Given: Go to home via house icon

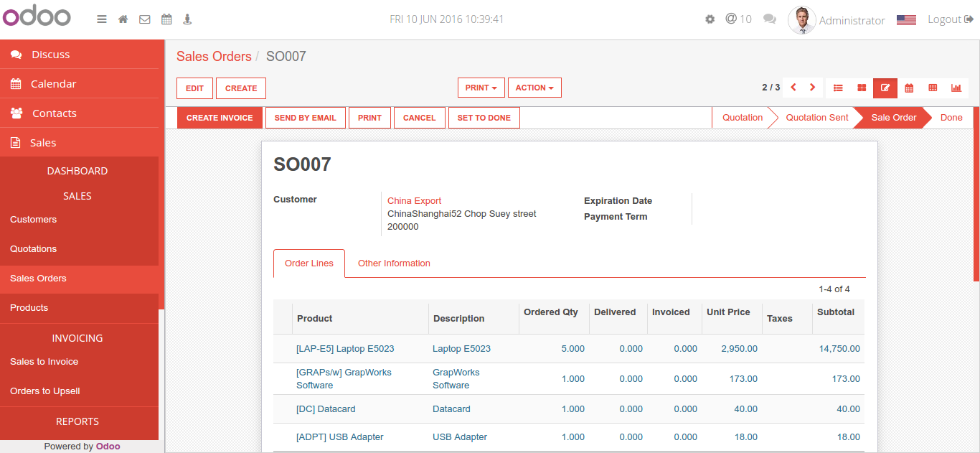Looking at the screenshot, I should point(123,19).
